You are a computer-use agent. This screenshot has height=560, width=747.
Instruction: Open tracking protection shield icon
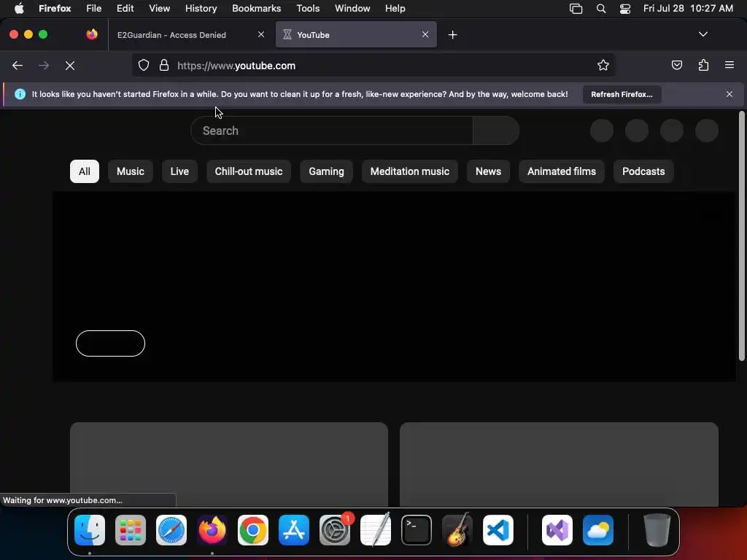(144, 65)
